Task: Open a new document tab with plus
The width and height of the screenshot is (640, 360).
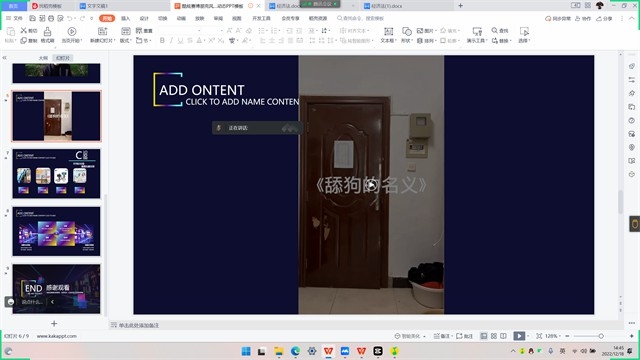Action: coord(460,6)
